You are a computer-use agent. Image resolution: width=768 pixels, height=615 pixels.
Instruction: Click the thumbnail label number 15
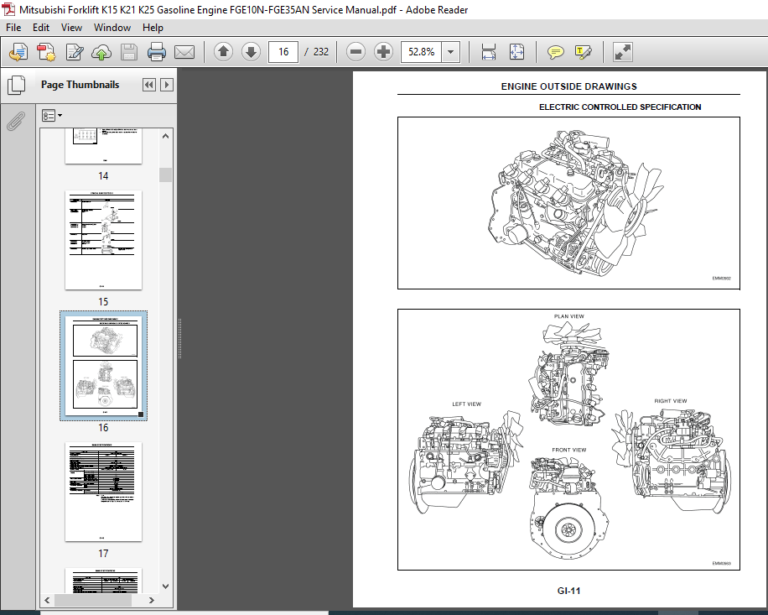[x=103, y=302]
